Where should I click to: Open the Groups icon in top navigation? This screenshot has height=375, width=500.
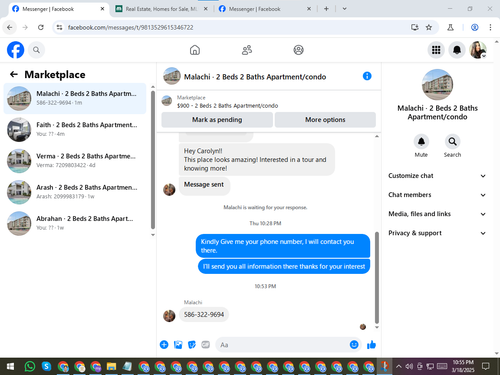click(298, 50)
